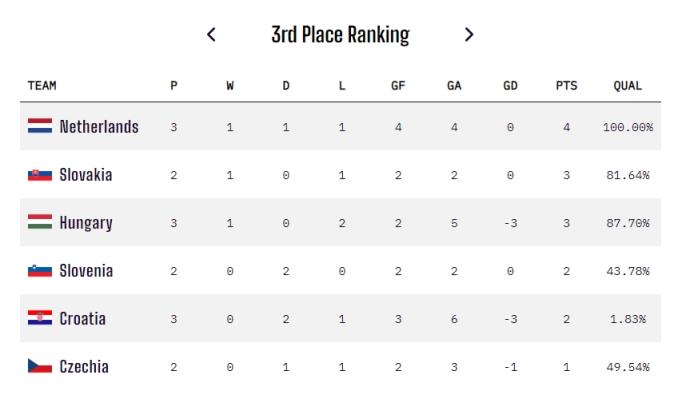Screen dimensions: 674x403
Task: Sort by the GD column header
Action: pyautogui.click(x=510, y=85)
